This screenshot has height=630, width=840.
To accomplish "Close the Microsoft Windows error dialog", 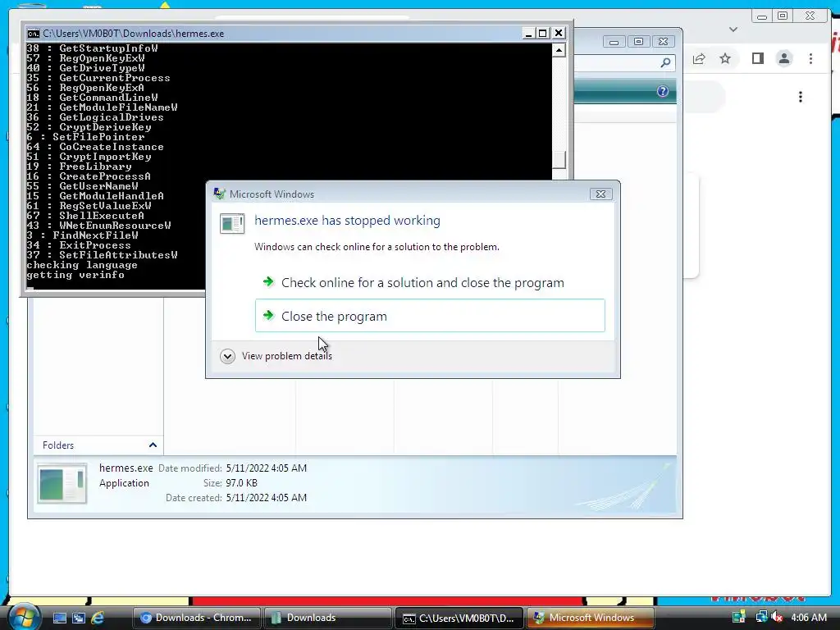I will pyautogui.click(x=600, y=194).
